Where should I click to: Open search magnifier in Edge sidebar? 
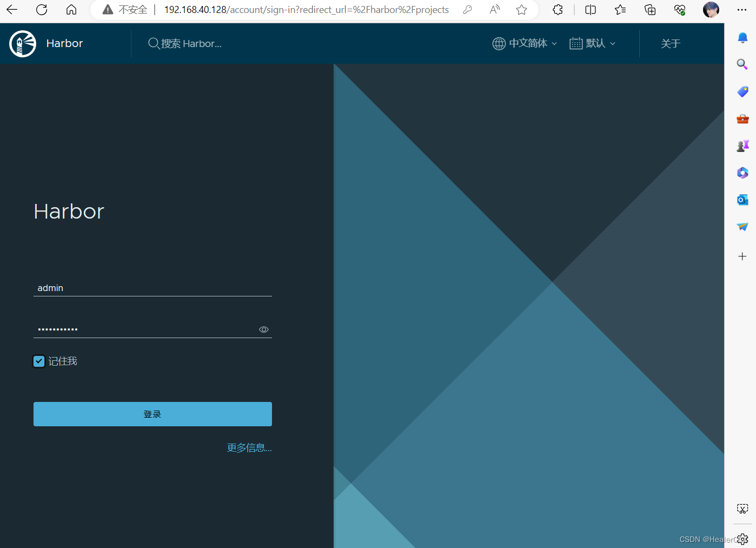tap(742, 64)
